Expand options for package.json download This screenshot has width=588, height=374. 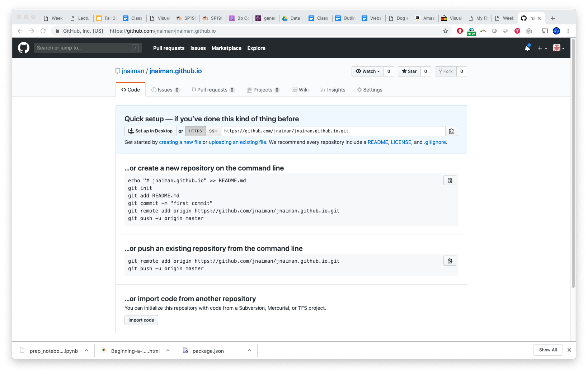(x=249, y=351)
